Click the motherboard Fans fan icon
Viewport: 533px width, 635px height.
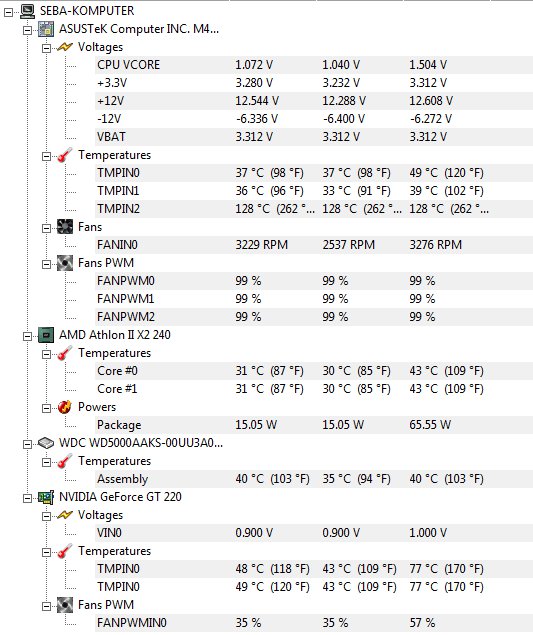tap(65, 227)
